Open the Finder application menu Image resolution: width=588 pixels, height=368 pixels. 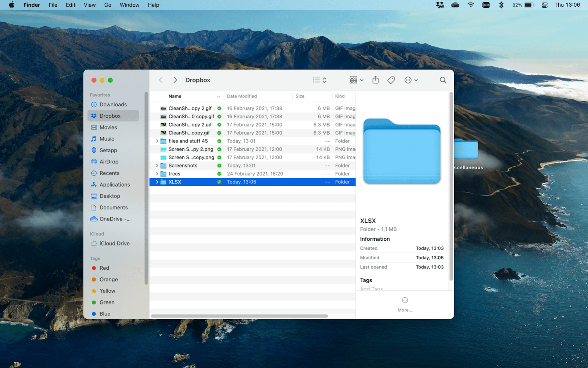click(x=32, y=5)
